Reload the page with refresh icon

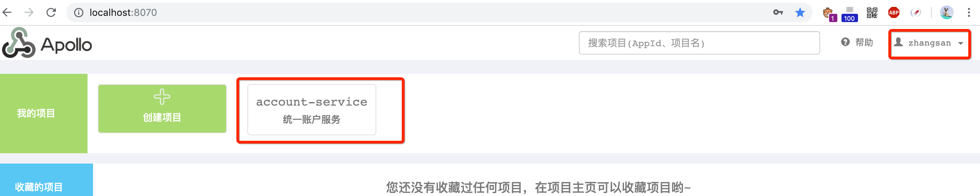tap(51, 12)
